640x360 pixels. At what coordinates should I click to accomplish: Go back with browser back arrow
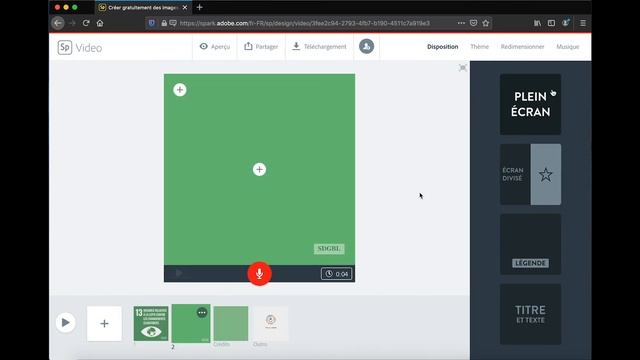point(58,23)
